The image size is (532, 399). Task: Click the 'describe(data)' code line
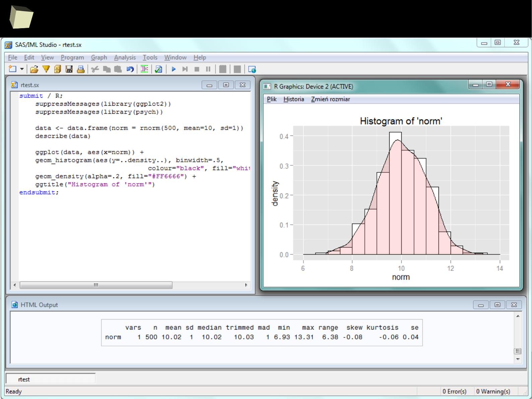63,136
